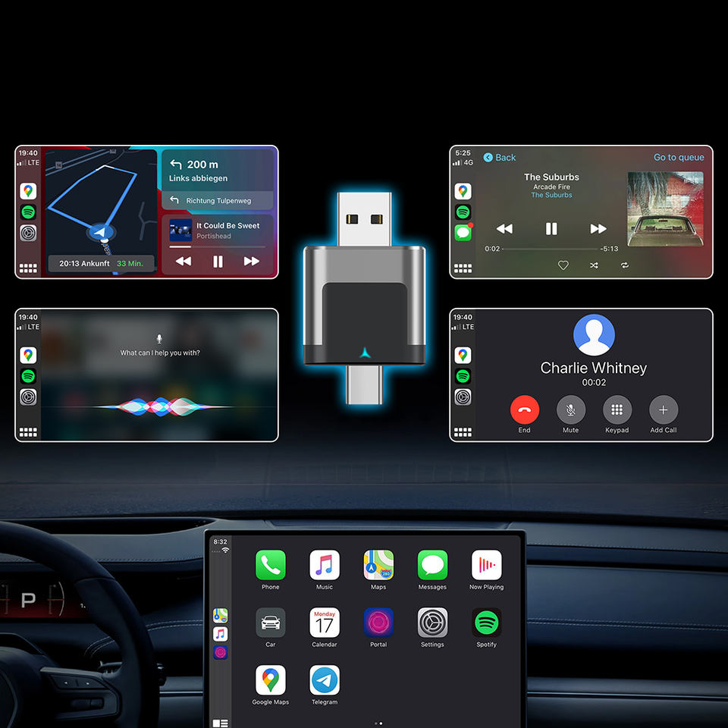Pause The Suburbs playback
728x728 pixels.
point(551,228)
